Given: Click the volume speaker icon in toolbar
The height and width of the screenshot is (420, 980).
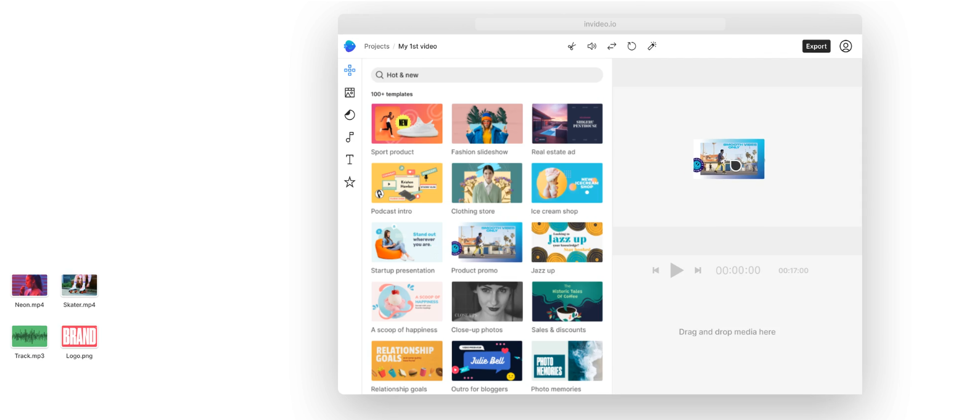Looking at the screenshot, I should 591,46.
